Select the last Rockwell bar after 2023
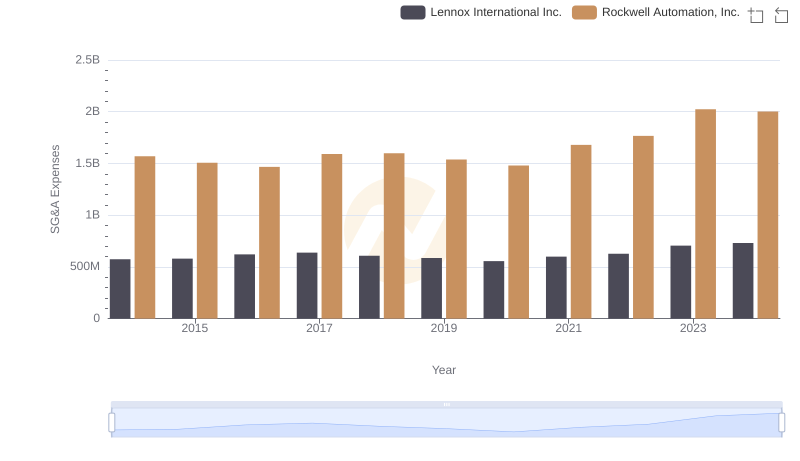Viewport: 800px width, 461px height. click(x=768, y=215)
